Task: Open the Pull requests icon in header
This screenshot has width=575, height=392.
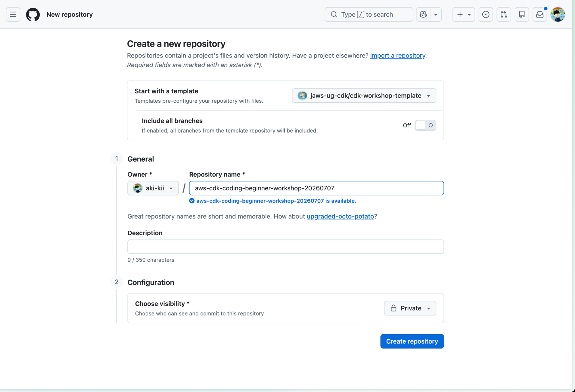Action: pyautogui.click(x=504, y=14)
